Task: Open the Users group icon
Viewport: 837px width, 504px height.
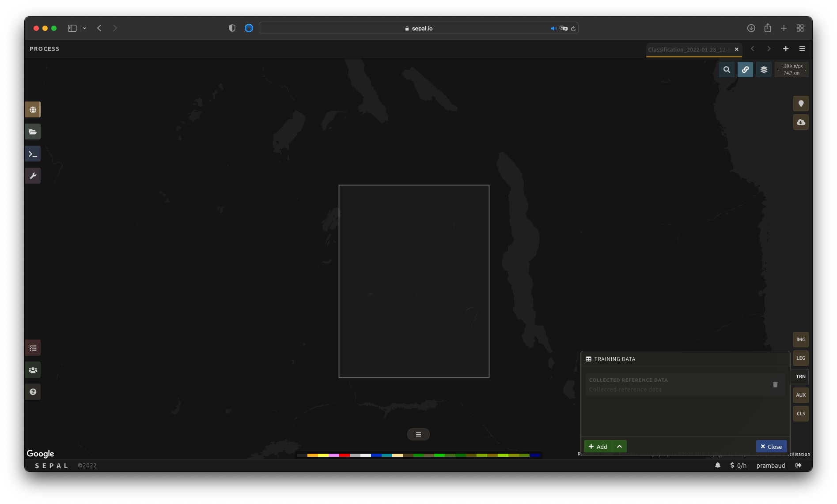Action: (x=33, y=370)
